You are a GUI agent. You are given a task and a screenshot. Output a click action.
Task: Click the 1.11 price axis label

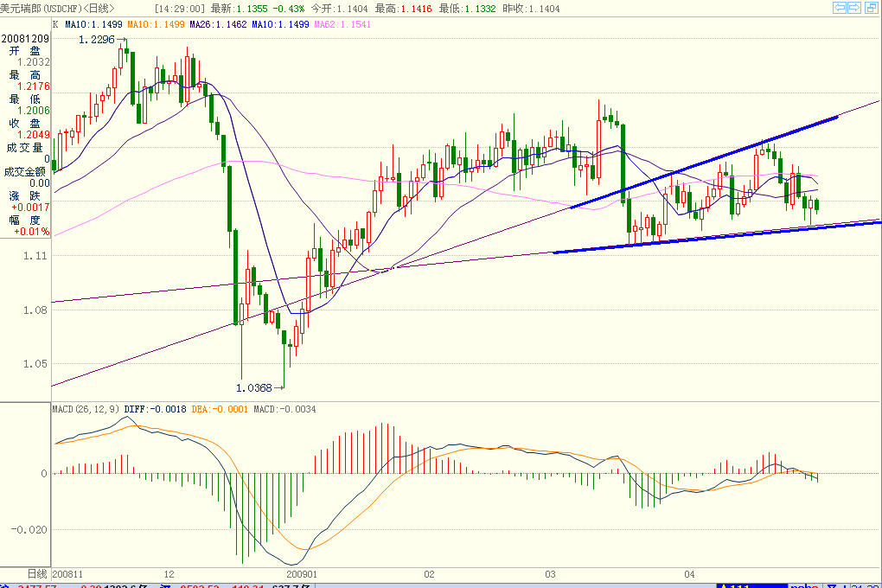(x=35, y=255)
